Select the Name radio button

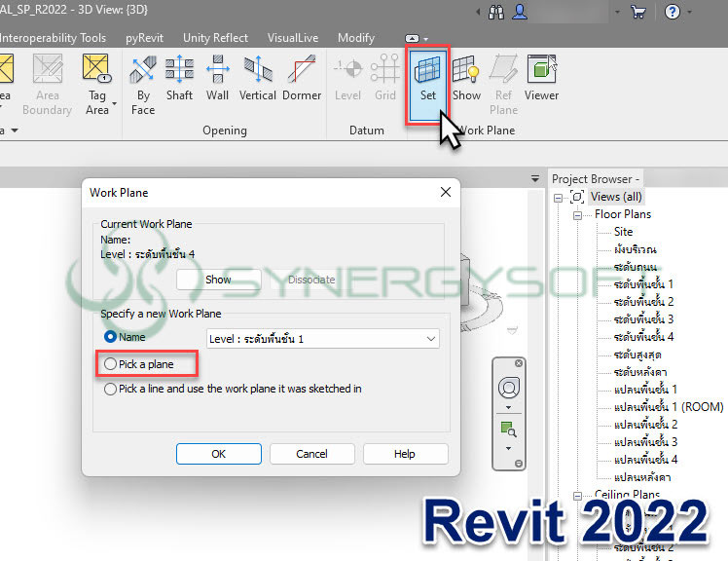(x=110, y=337)
